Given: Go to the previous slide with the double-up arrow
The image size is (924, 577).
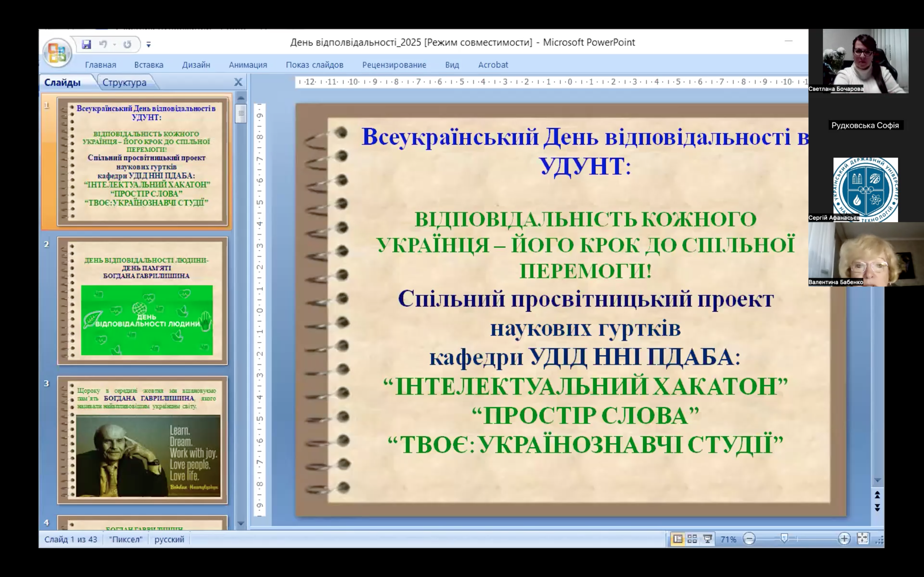Looking at the screenshot, I should click(x=877, y=495).
